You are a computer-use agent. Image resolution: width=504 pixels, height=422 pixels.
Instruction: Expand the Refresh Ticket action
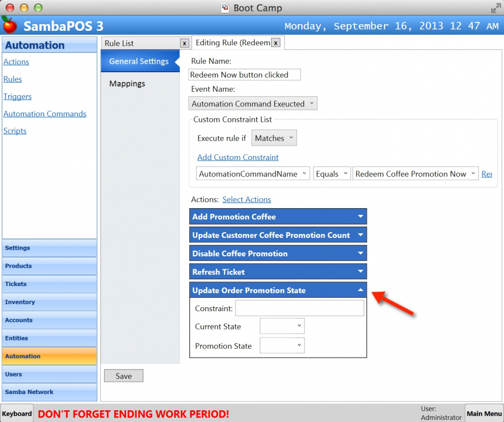(x=361, y=272)
